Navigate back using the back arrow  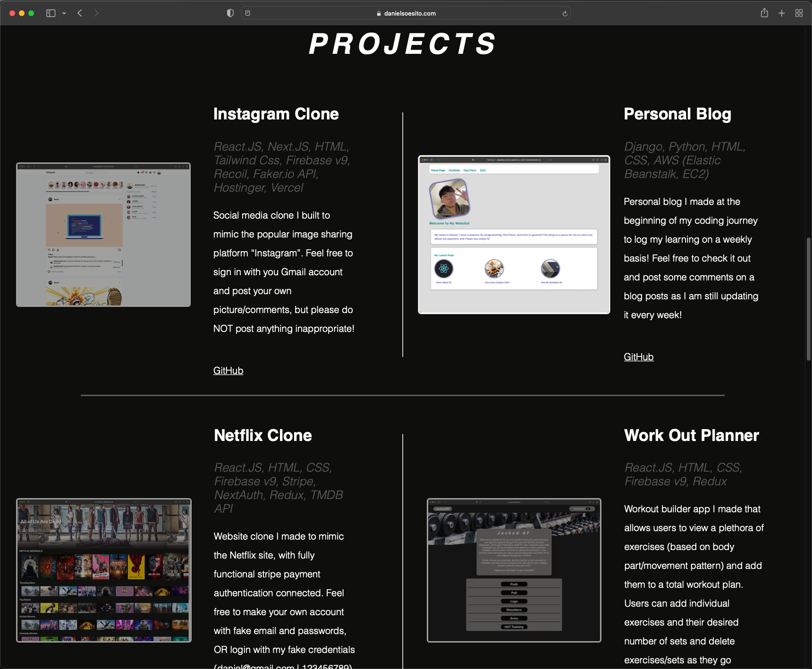[79, 13]
